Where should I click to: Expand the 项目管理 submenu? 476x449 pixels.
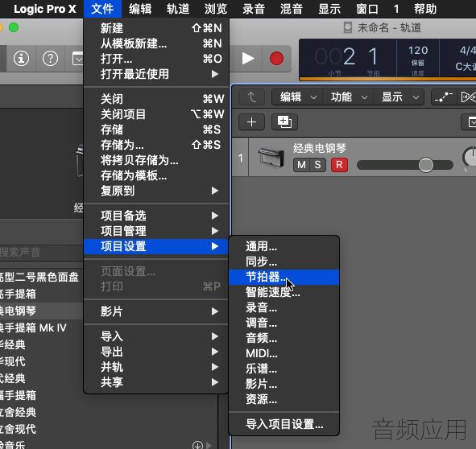coord(156,231)
